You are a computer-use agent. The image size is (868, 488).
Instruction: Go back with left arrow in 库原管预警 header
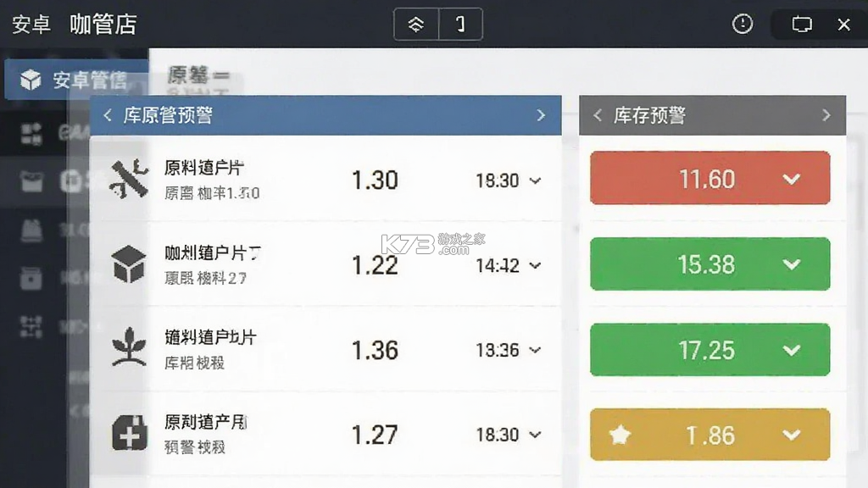click(x=108, y=115)
